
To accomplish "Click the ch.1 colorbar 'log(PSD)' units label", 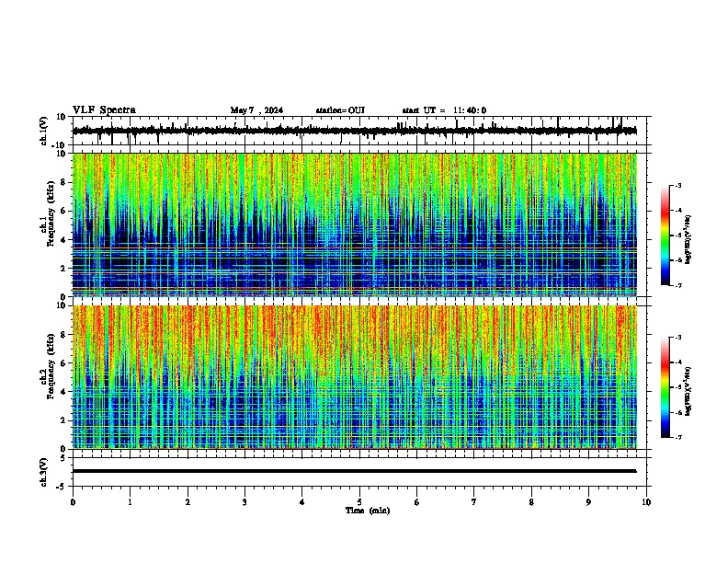I will [688, 239].
